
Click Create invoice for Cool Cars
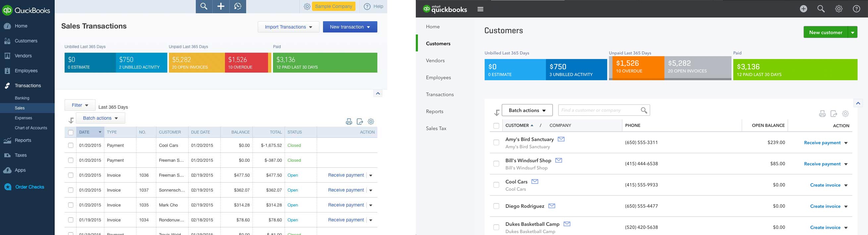pyautogui.click(x=825, y=185)
